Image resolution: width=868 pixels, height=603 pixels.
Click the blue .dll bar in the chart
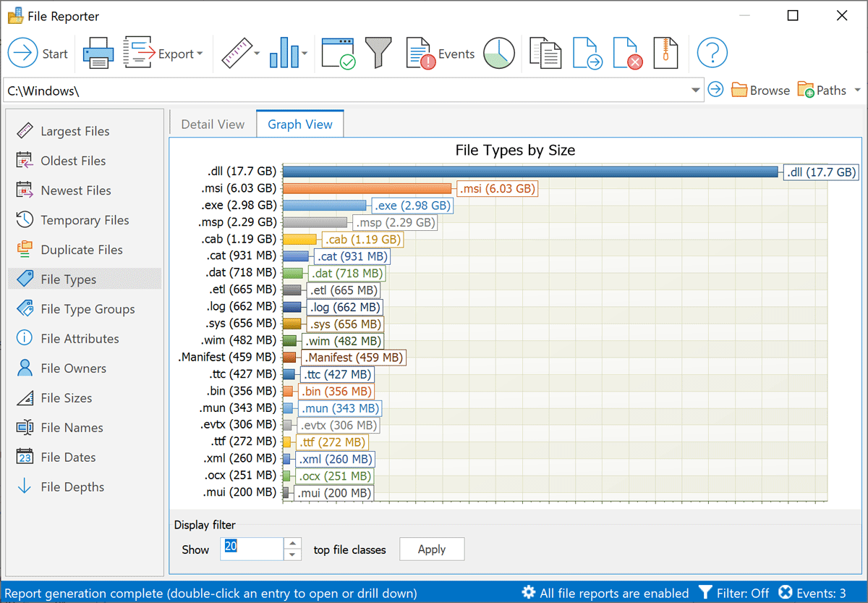530,172
